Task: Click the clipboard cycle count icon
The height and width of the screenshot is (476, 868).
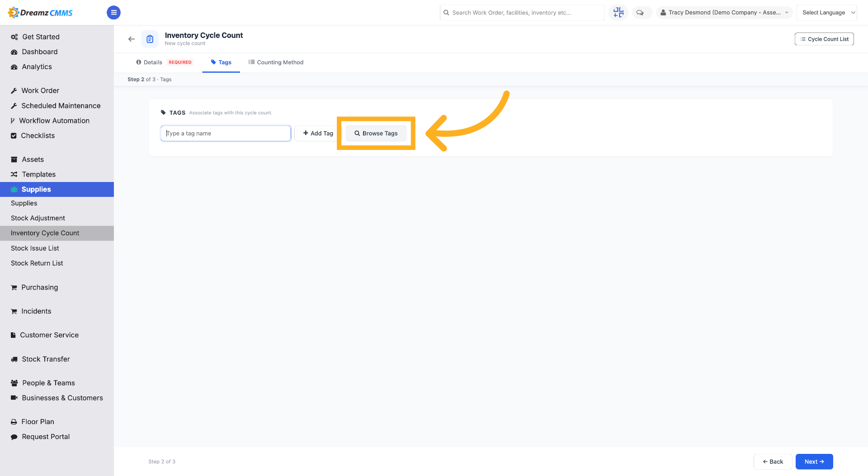Action: 150,39
